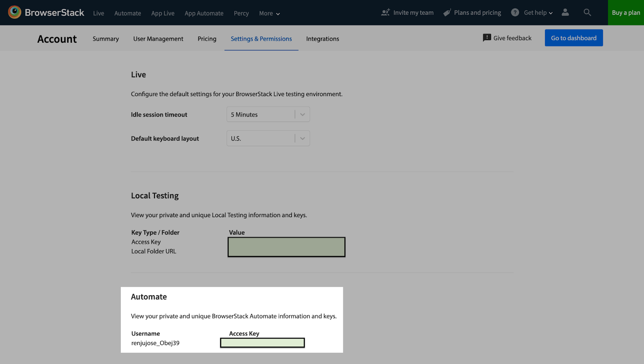Expand the Get help dropdown chevron

click(x=551, y=13)
